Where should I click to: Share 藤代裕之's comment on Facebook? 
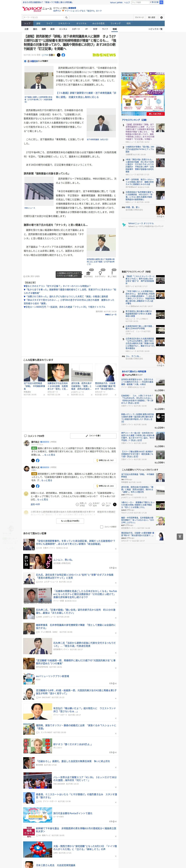tap(38, 460)
